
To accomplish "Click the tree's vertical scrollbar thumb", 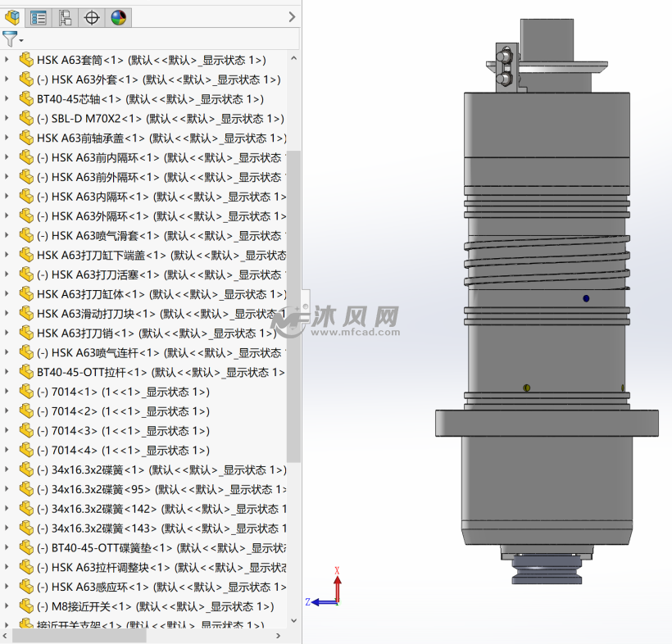I will point(293,303).
